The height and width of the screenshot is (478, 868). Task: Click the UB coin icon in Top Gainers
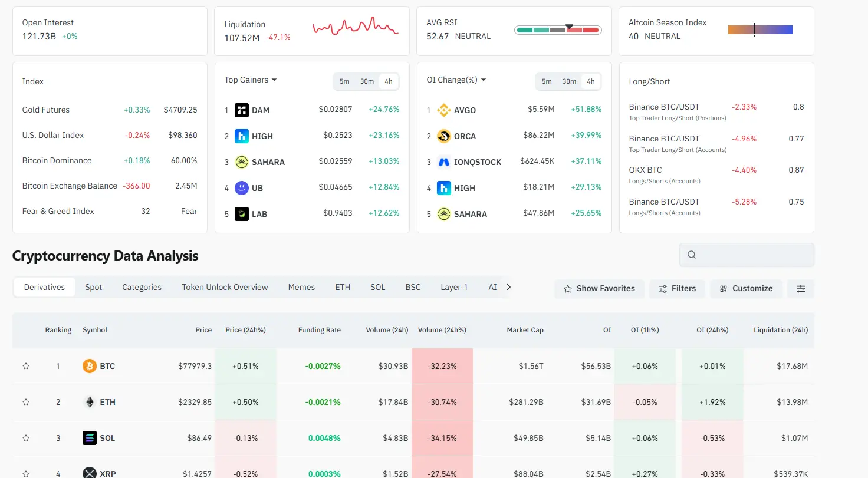[242, 188]
